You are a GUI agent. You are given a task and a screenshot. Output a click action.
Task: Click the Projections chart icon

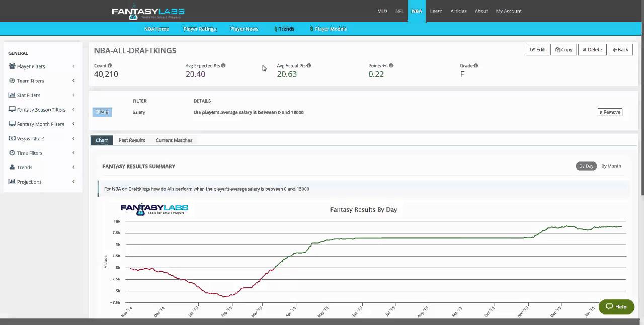click(12, 182)
